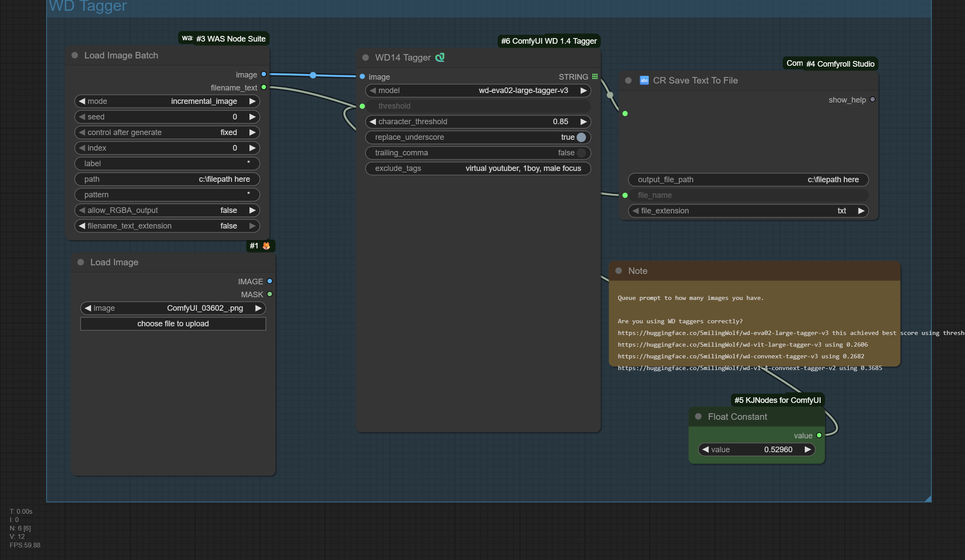Collapse the Float Constant node via its dot
The image size is (965, 560).
pyautogui.click(x=698, y=416)
